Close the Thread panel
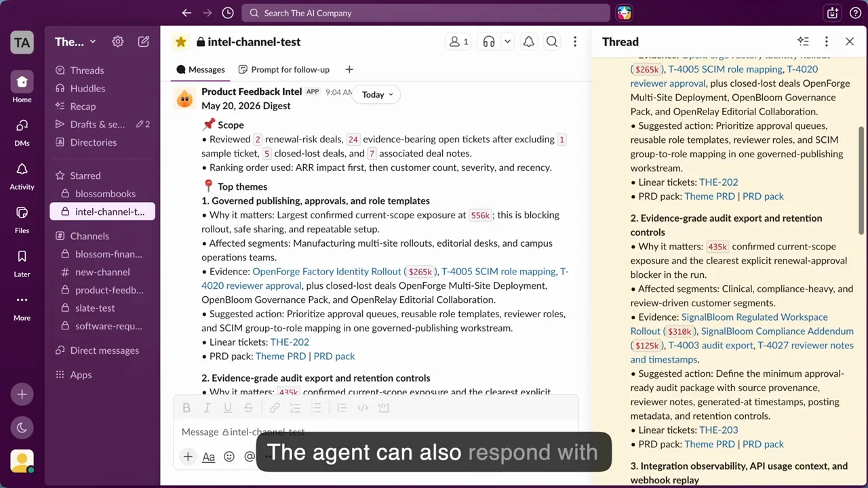Screen dimensions: 868x488 pyautogui.click(x=850, y=41)
